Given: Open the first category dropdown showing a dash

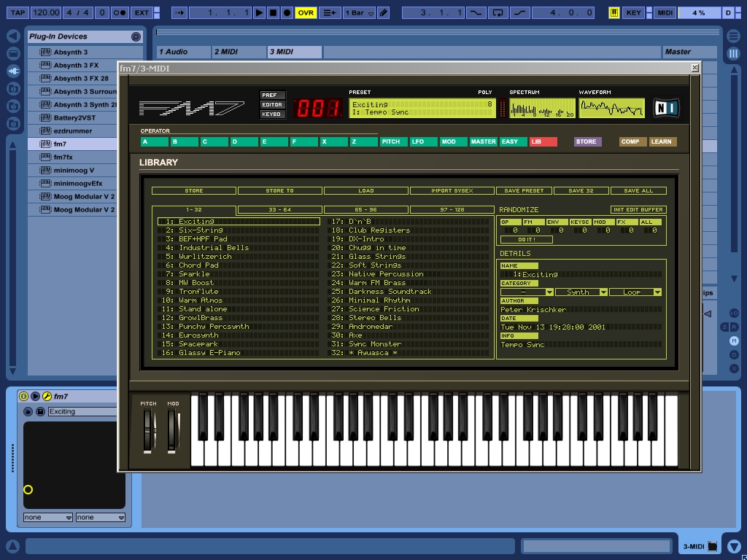Looking at the screenshot, I should click(x=527, y=292).
